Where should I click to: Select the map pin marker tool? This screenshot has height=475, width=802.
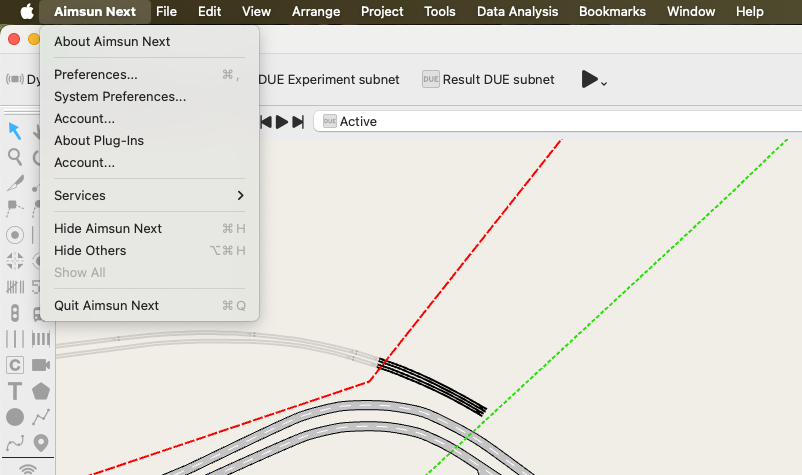click(41, 443)
